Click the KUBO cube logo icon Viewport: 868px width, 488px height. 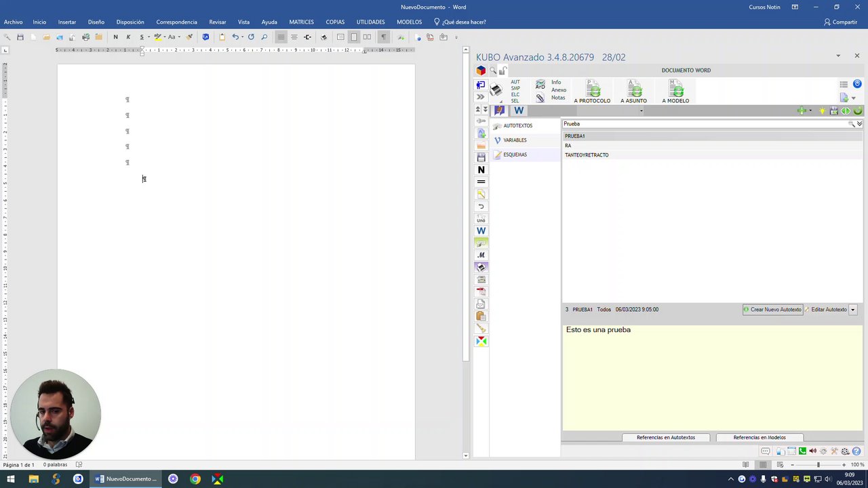pyautogui.click(x=481, y=70)
